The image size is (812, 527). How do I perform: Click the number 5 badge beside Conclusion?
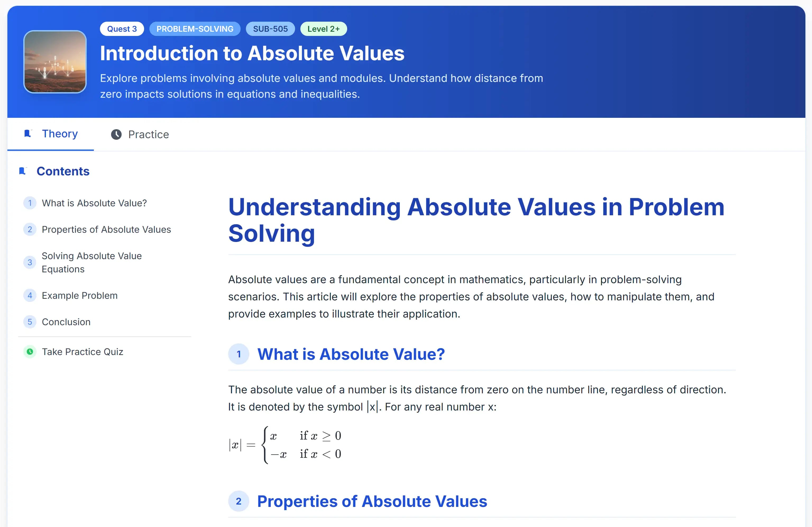click(x=30, y=322)
